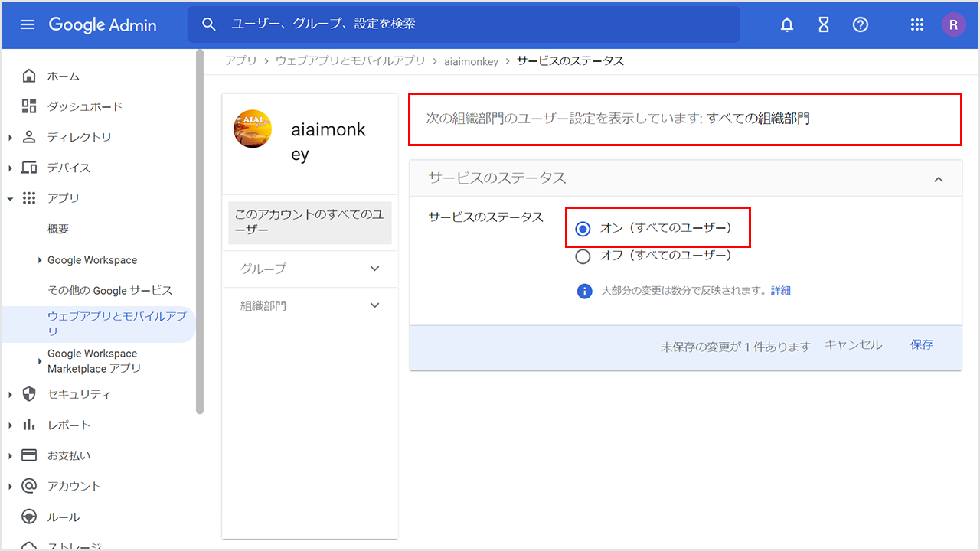Open ダッシュボード in the sidebar
Viewport: 980px width, 551px height.
tap(84, 106)
